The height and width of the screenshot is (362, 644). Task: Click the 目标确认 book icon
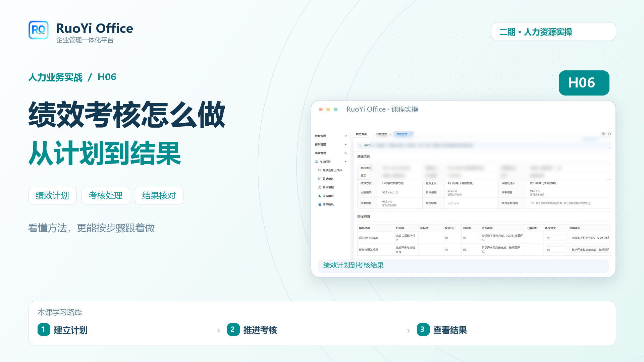(320, 179)
